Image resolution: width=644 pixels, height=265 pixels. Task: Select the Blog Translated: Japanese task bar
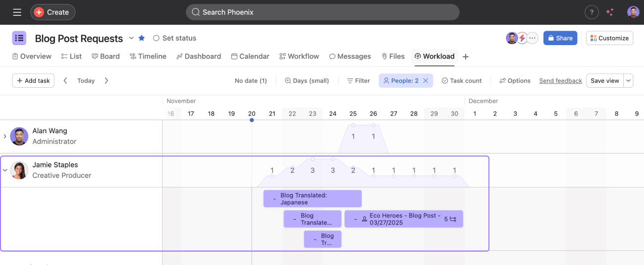(312, 199)
